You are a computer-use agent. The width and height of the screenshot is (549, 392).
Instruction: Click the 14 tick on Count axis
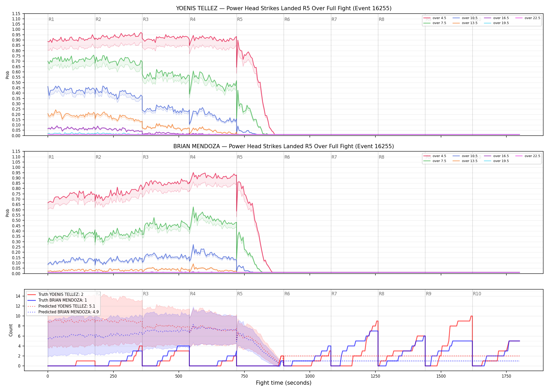[18, 296]
